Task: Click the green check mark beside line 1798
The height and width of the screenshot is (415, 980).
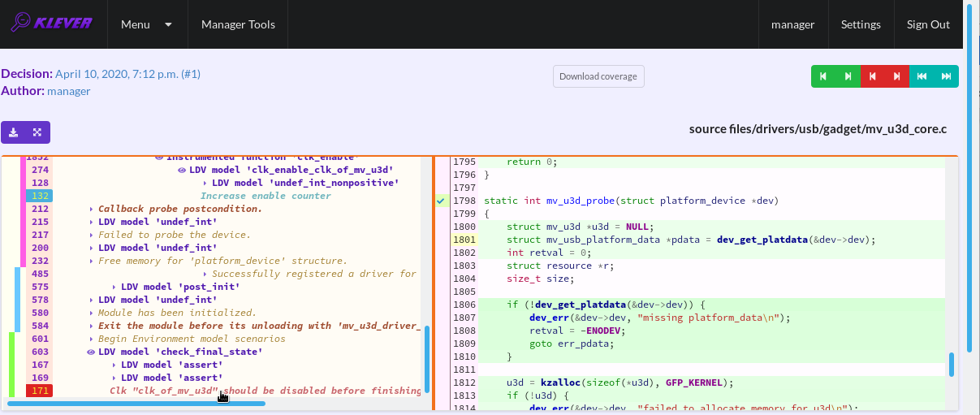Action: coord(441,201)
